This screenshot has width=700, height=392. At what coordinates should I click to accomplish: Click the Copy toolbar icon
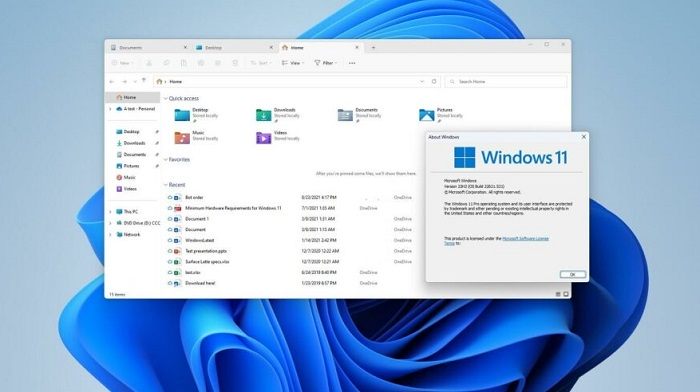click(167, 63)
